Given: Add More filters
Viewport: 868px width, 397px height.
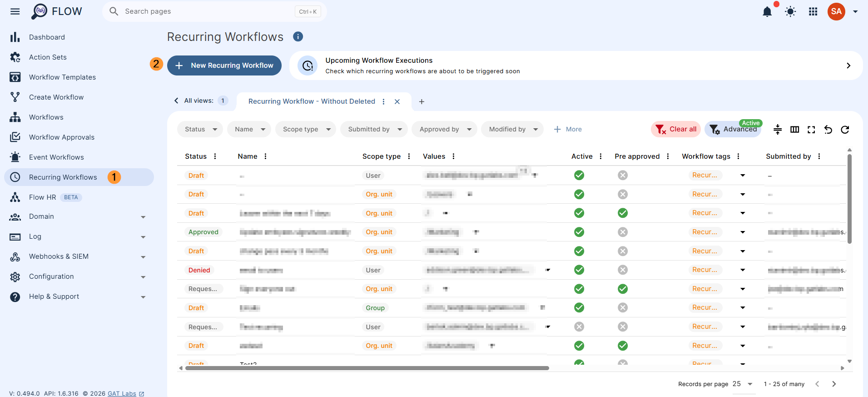Looking at the screenshot, I should pyautogui.click(x=568, y=129).
